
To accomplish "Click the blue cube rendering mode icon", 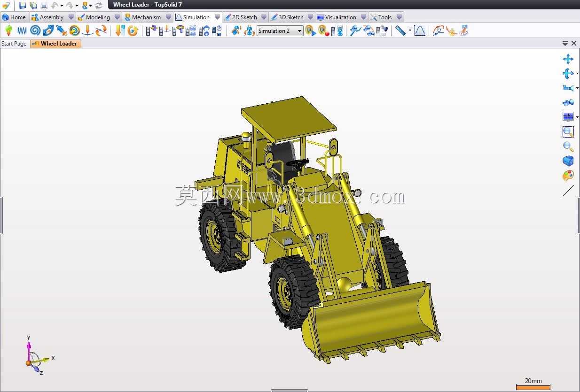I will pos(568,161).
